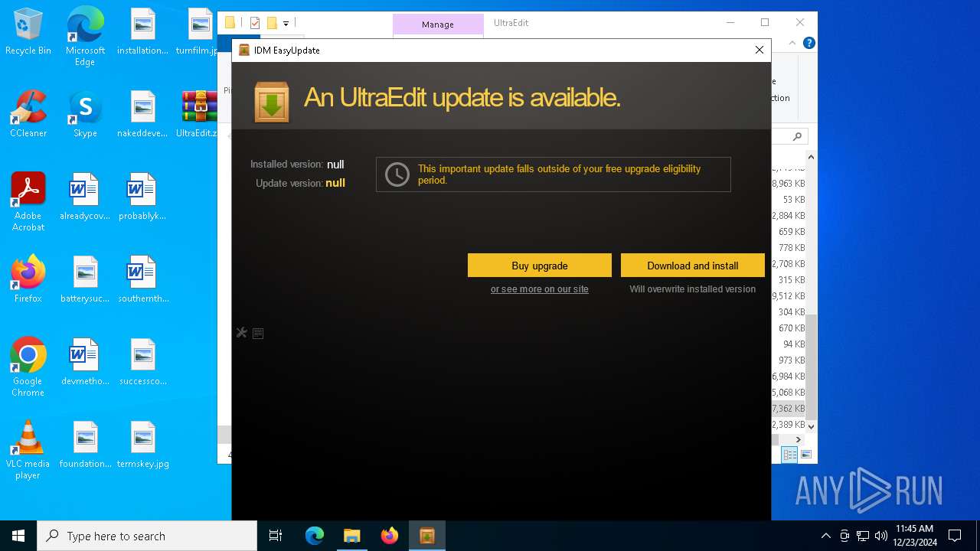Open network settings in system tray

coord(863,536)
